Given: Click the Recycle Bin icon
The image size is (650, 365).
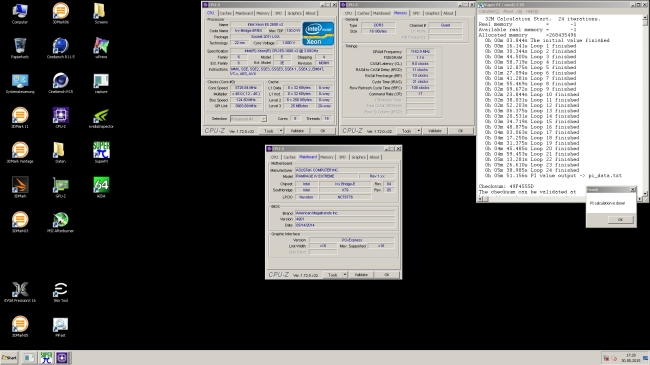Looking at the screenshot, I should 20,48.
